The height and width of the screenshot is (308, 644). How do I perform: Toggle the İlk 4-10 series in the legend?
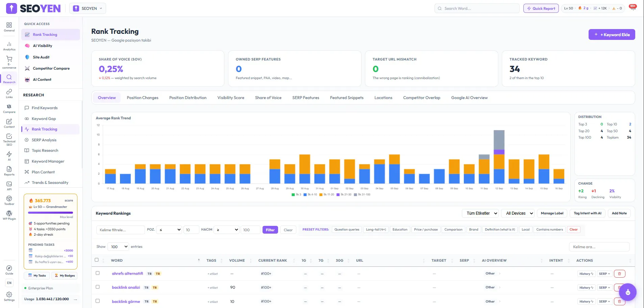coord(310,194)
